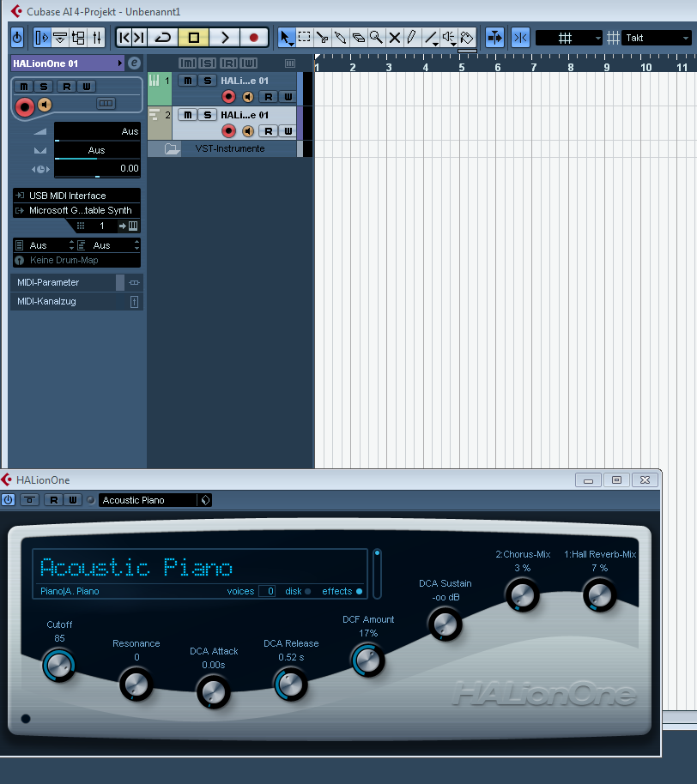The image size is (697, 784).
Task: Adjust the Cutoff knob in HALionOne
Action: [59, 666]
